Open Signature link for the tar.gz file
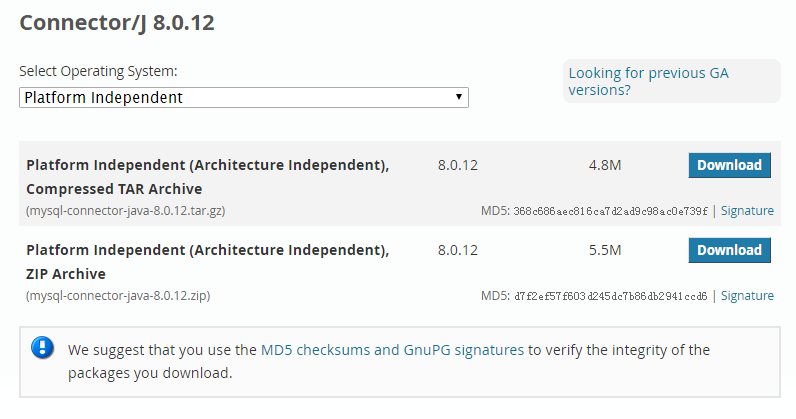Image resolution: width=796 pixels, height=419 pixels. tap(747, 211)
